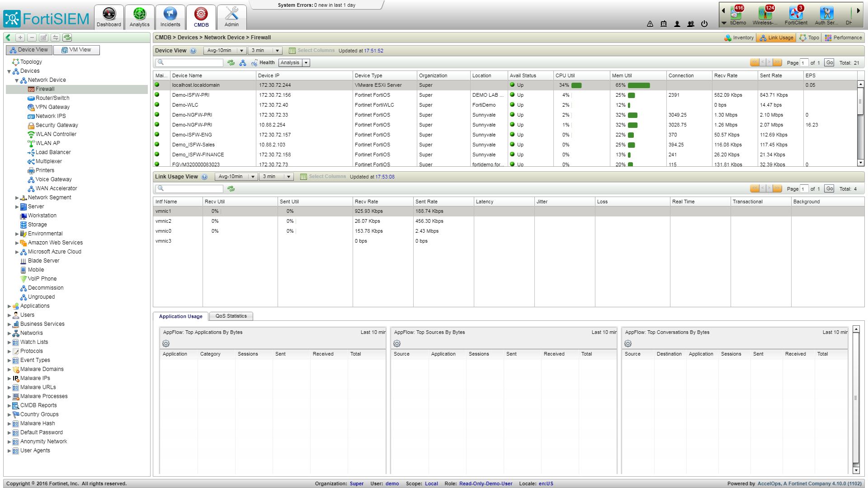Click the Health button
The image size is (868, 488).
pos(264,63)
